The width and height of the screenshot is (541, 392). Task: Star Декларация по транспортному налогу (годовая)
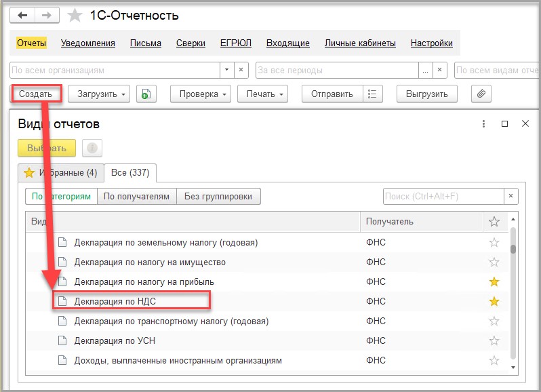(x=494, y=321)
